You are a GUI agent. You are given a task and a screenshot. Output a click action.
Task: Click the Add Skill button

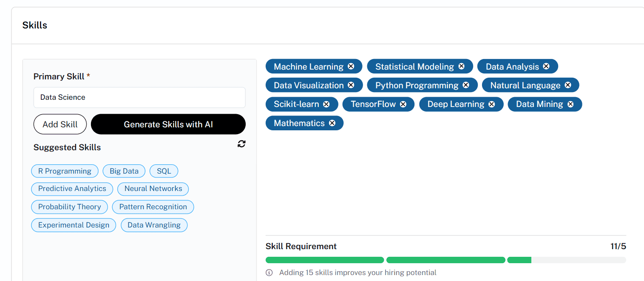pos(60,124)
